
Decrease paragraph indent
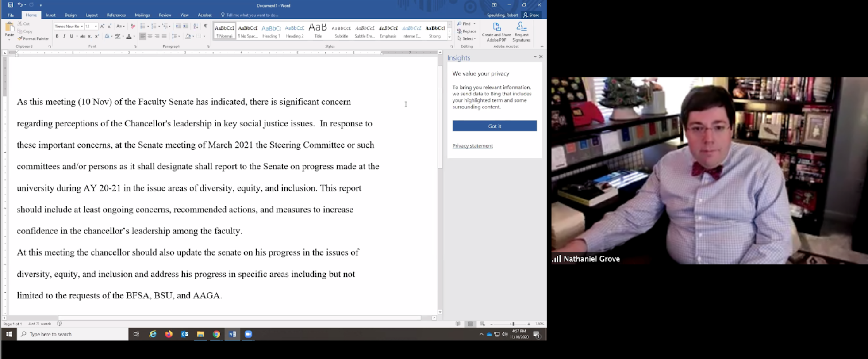point(178,26)
